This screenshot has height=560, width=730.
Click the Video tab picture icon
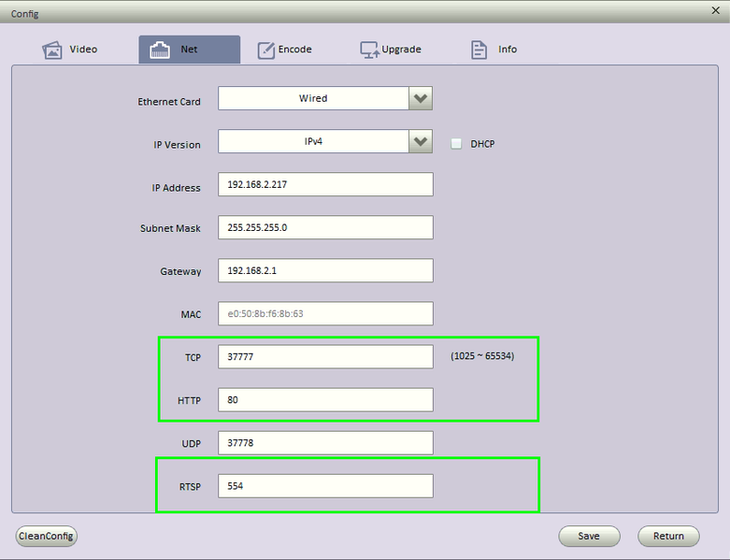coord(52,50)
